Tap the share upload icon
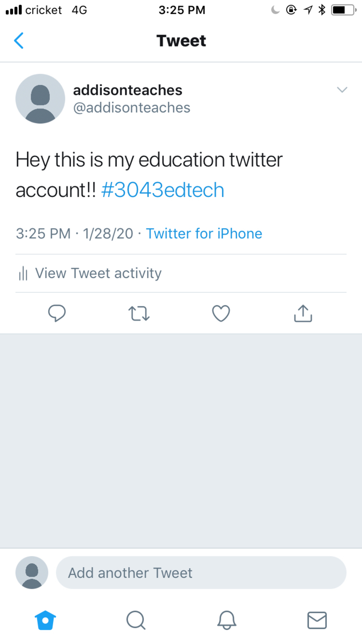The image size is (362, 644). pyautogui.click(x=303, y=313)
